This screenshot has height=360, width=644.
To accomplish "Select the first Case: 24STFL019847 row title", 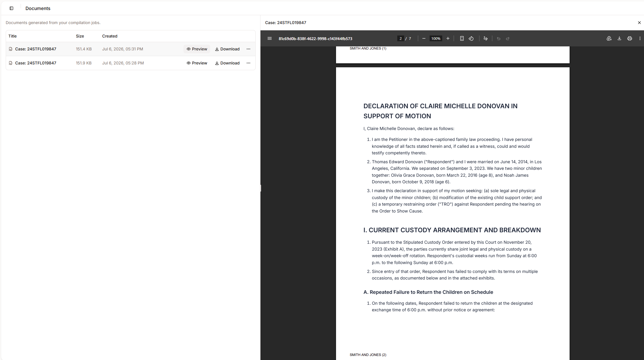I will tap(36, 49).
